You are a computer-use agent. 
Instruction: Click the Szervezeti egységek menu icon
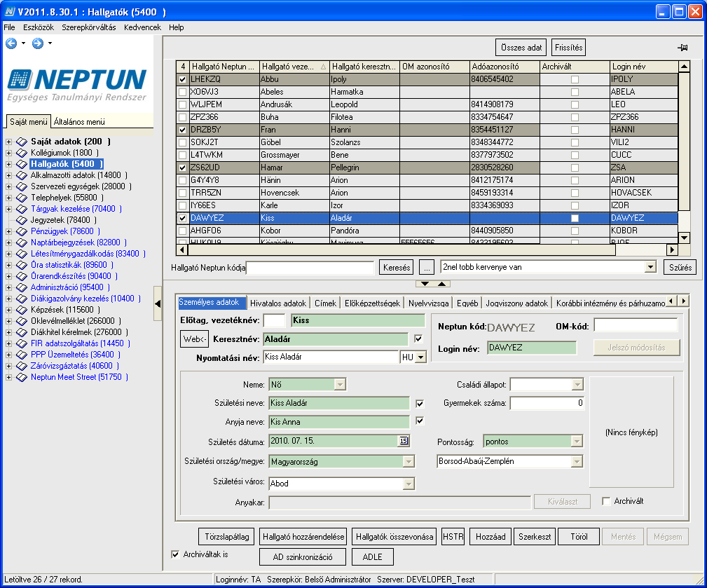coord(22,186)
